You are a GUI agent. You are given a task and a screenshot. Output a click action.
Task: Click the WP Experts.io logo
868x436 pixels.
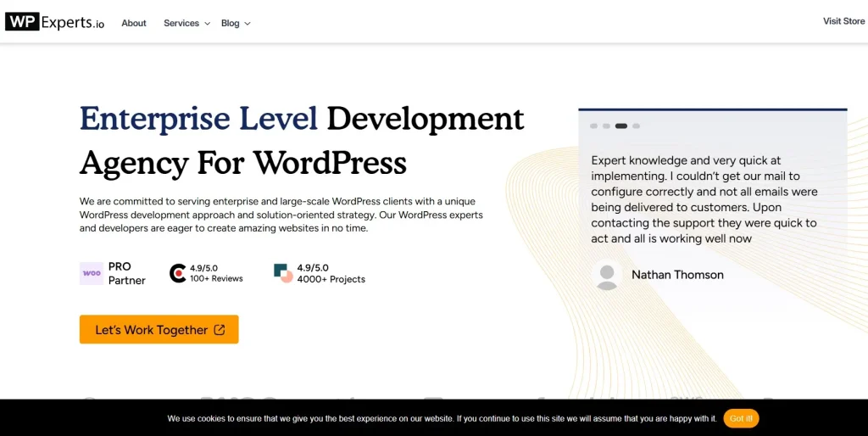click(x=55, y=22)
